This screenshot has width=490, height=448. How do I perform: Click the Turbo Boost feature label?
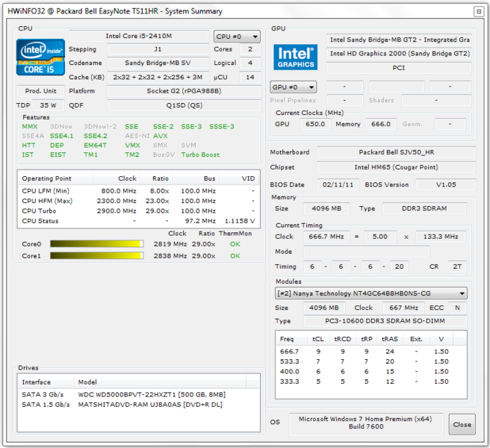[200, 155]
